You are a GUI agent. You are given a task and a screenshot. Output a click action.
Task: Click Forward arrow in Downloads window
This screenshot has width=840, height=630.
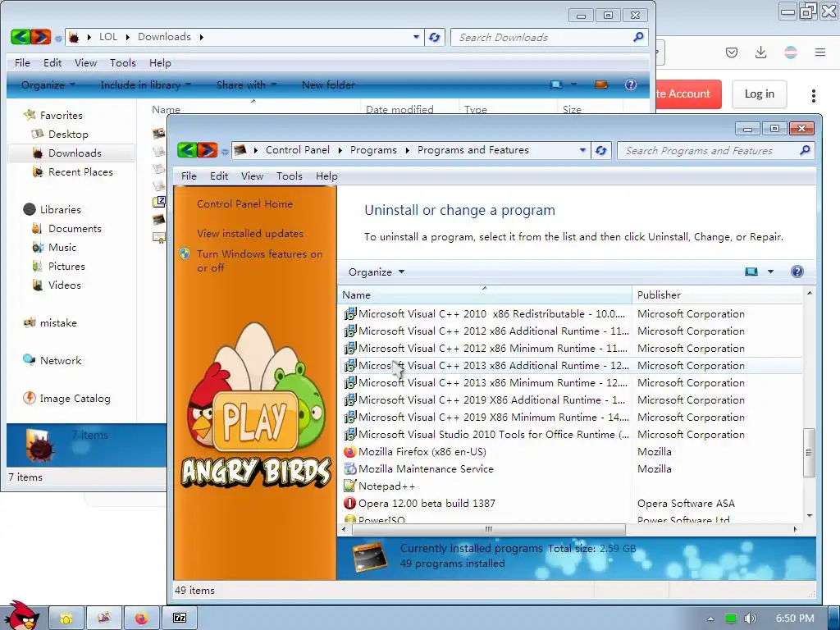coord(41,37)
